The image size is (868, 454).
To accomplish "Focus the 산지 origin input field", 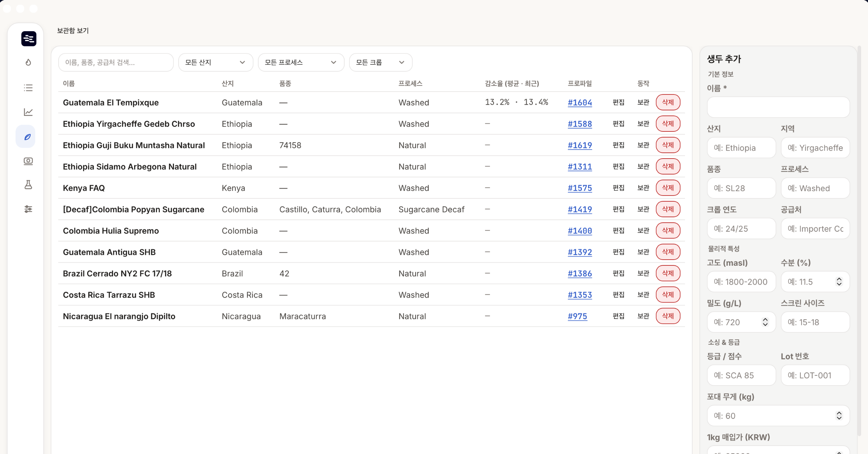I will coord(741,148).
